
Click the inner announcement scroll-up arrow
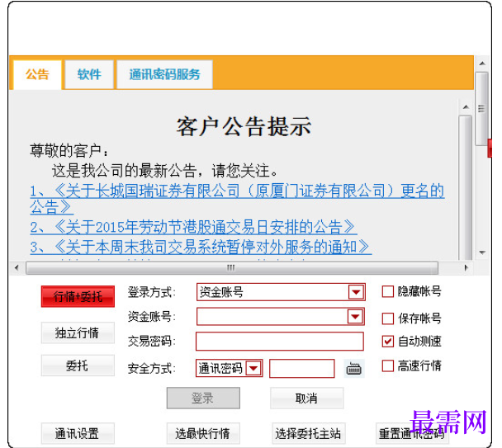click(x=466, y=106)
